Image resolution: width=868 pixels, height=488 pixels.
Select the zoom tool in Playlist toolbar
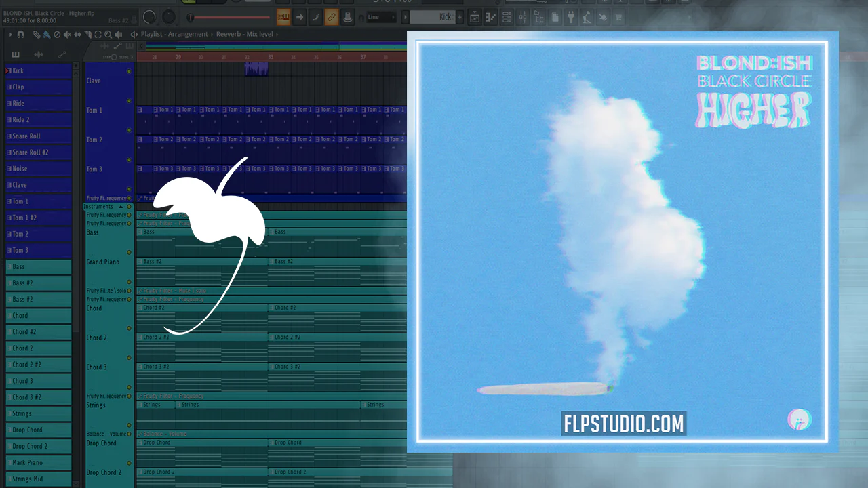(x=108, y=34)
